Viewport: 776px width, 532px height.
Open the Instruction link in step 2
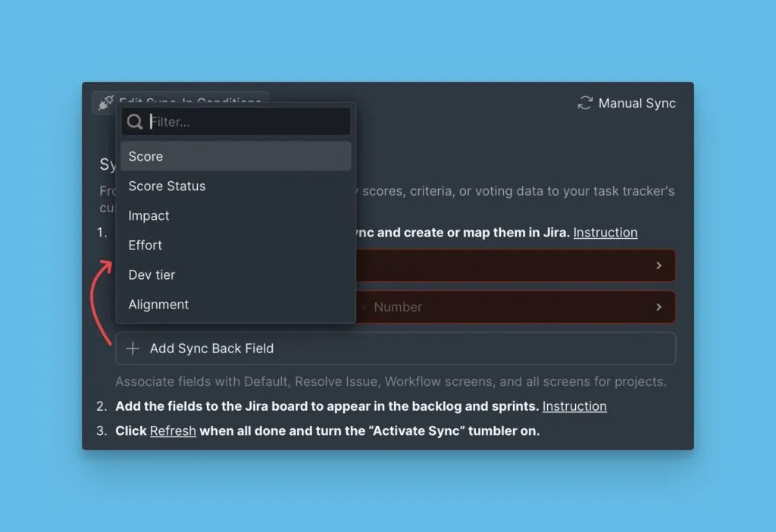[574, 406]
